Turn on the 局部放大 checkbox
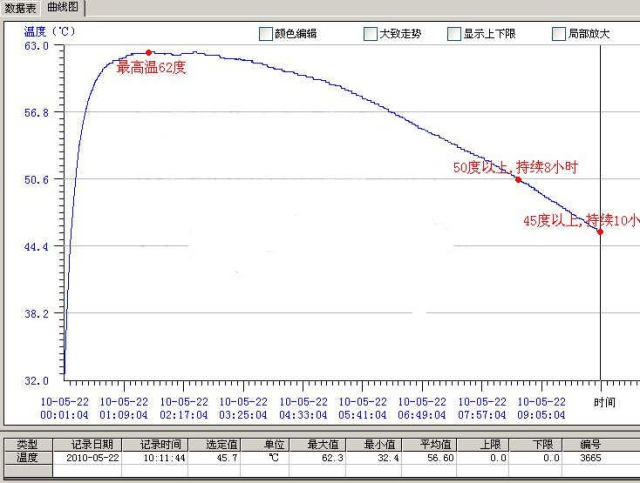 559,33
